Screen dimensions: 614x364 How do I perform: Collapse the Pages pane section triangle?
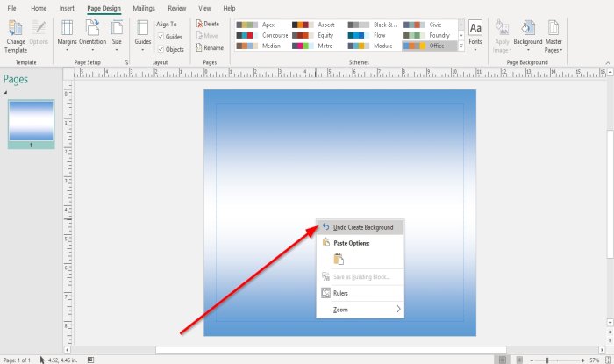coord(5,92)
